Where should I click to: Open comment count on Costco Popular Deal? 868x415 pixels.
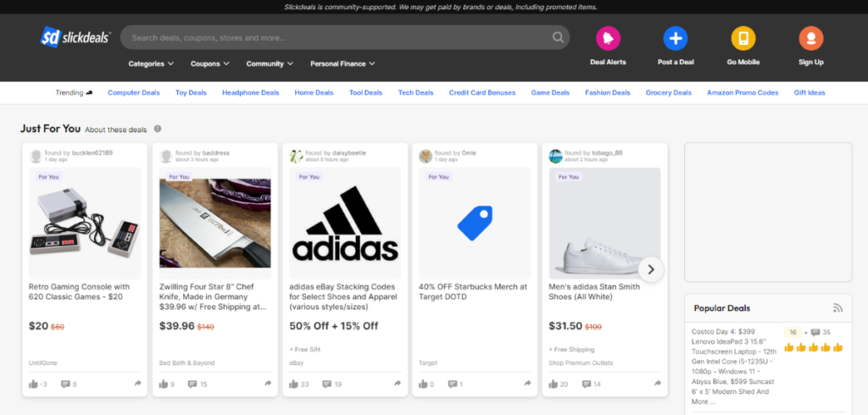click(821, 333)
